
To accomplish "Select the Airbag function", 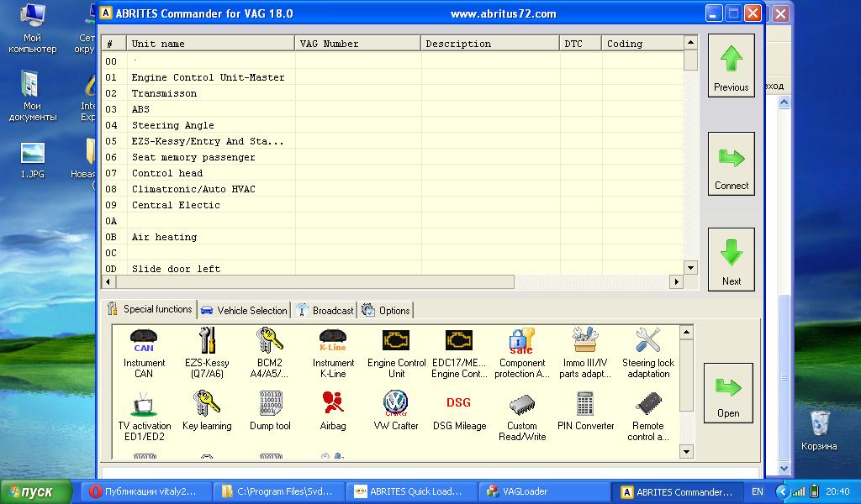I will point(333,412).
